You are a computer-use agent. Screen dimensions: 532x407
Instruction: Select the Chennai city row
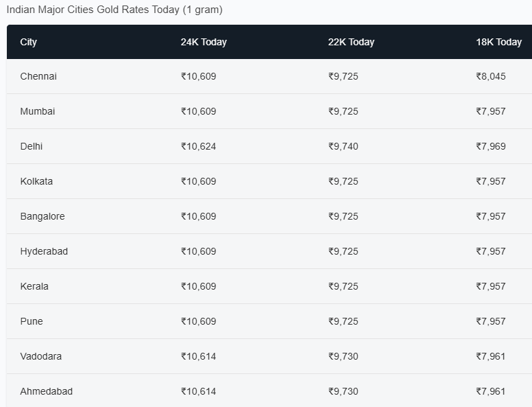pos(38,76)
